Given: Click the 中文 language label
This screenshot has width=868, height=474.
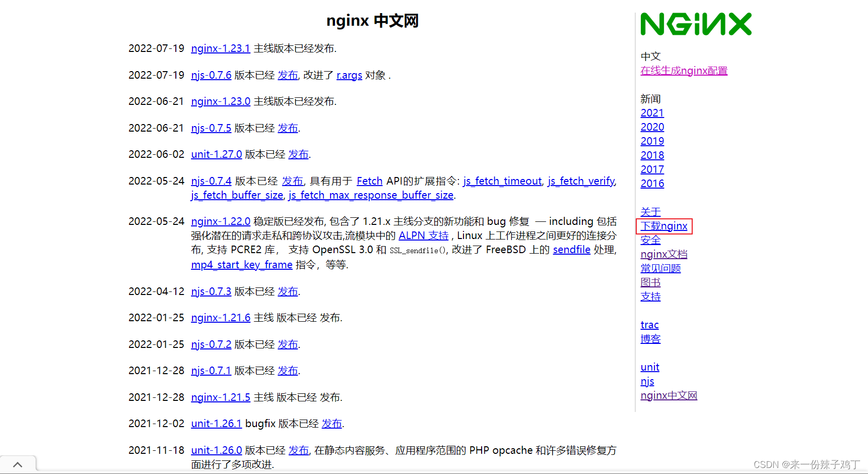Looking at the screenshot, I should click(x=651, y=56).
